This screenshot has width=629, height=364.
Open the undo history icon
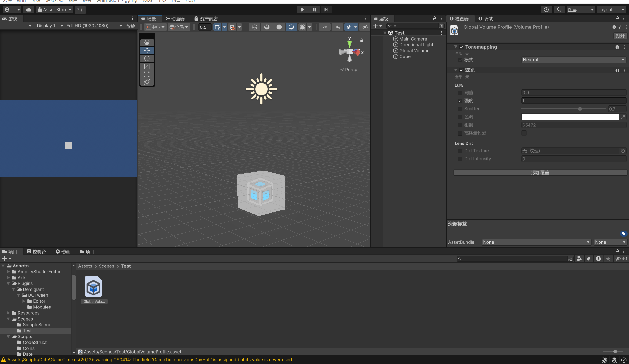pyautogui.click(x=546, y=10)
